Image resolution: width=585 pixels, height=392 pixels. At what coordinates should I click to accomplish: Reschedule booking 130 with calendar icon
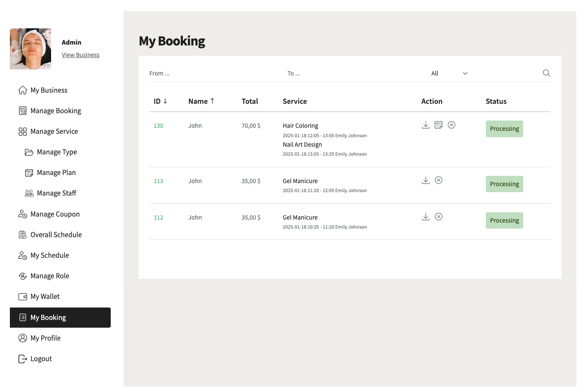(x=439, y=125)
